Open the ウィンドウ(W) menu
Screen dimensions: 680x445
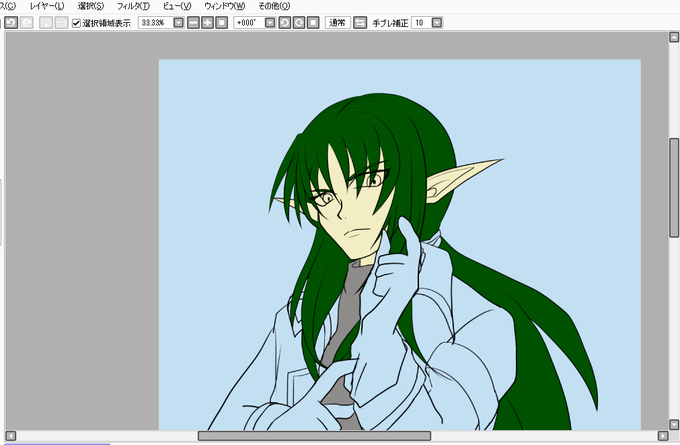[225, 6]
